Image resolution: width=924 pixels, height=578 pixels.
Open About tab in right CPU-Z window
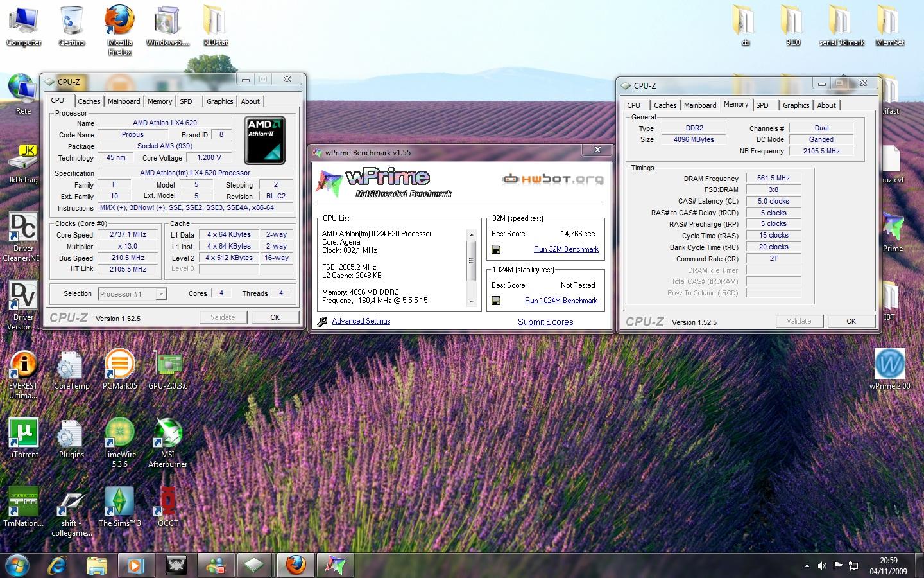coord(826,105)
